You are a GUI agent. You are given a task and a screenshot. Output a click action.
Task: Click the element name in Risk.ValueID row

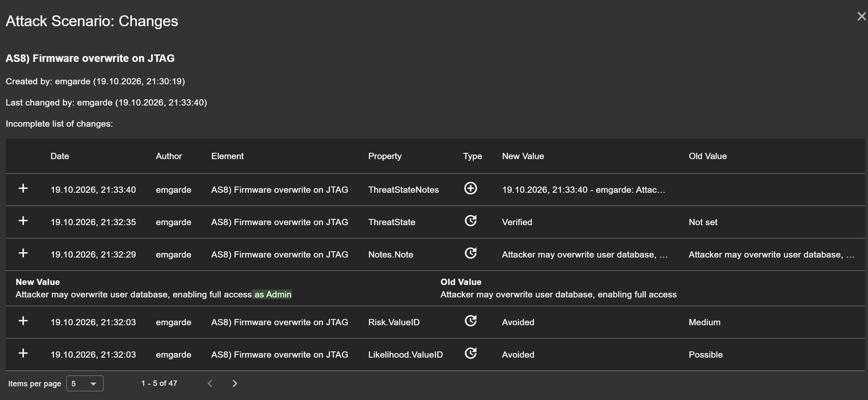pos(280,322)
